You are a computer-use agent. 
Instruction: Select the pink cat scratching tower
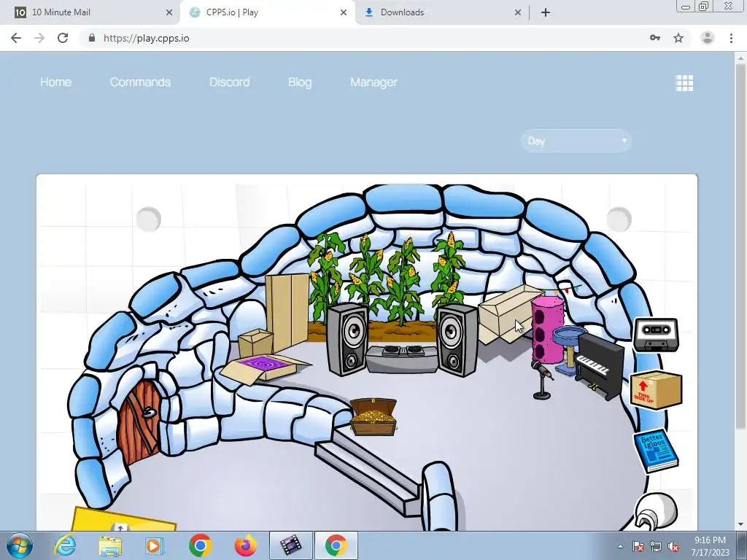tap(547, 329)
